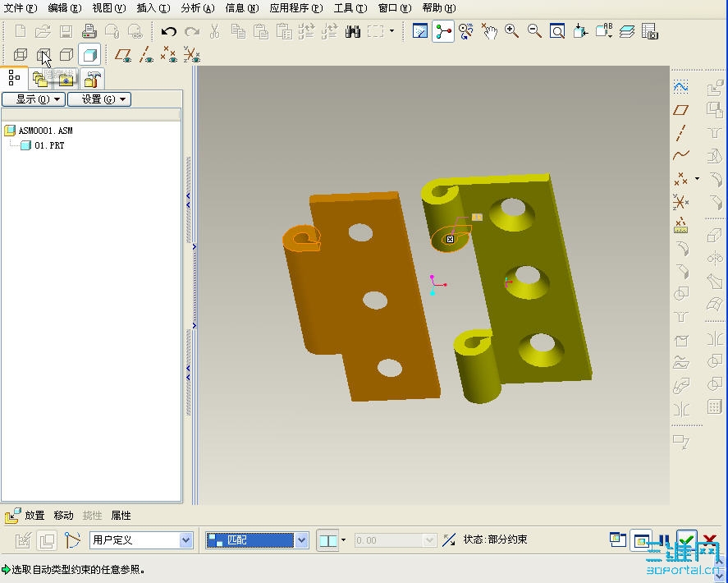Image resolution: width=728 pixels, height=583 pixels.
Task: Open the View Manager icon
Action: 649,31
